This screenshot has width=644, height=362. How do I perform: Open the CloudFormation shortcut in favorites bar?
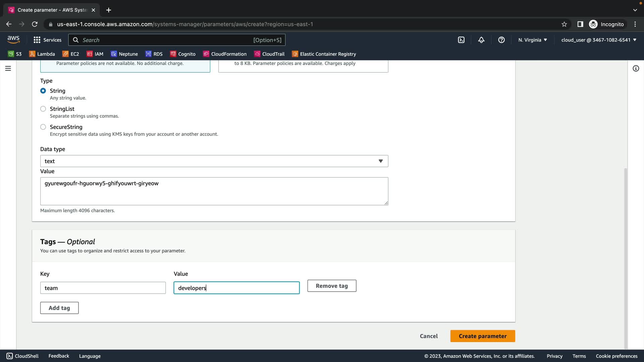225,54
